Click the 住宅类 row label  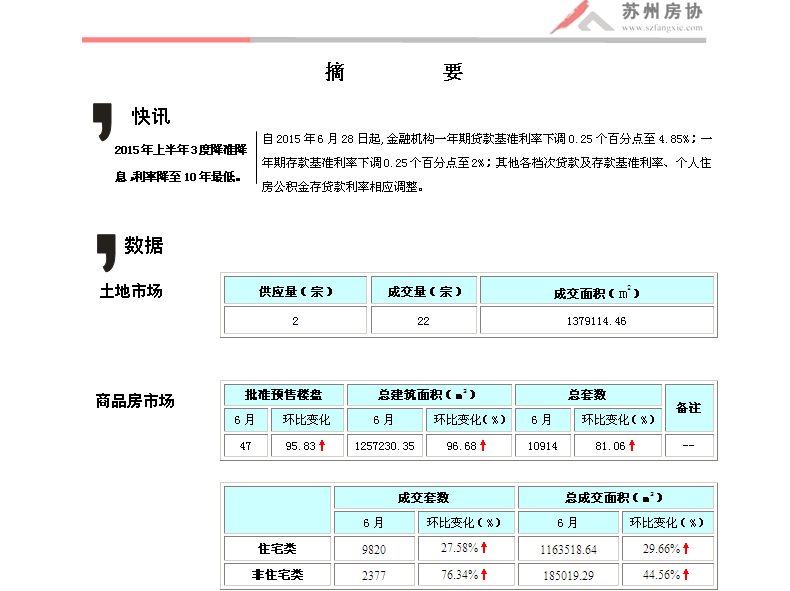pos(277,549)
